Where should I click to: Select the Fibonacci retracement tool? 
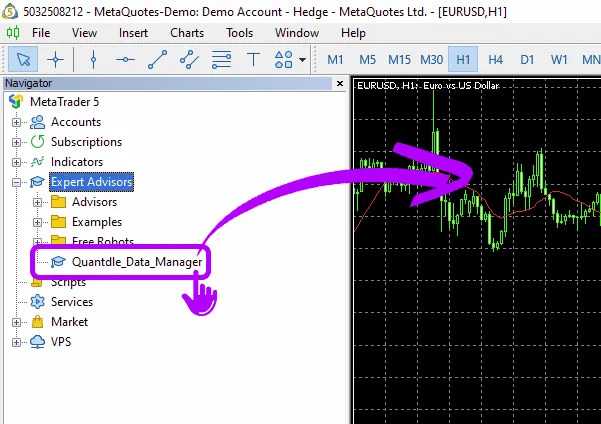[x=222, y=59]
